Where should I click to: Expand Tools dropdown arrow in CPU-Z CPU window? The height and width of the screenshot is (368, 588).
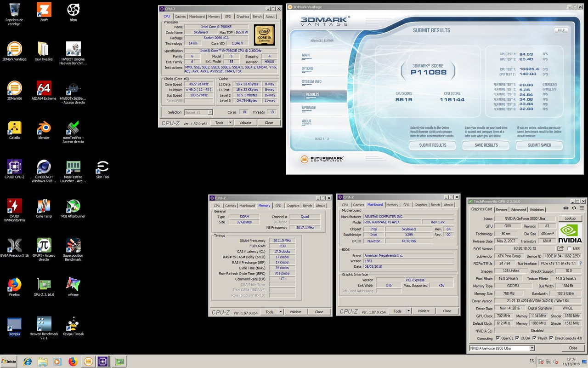coord(231,123)
